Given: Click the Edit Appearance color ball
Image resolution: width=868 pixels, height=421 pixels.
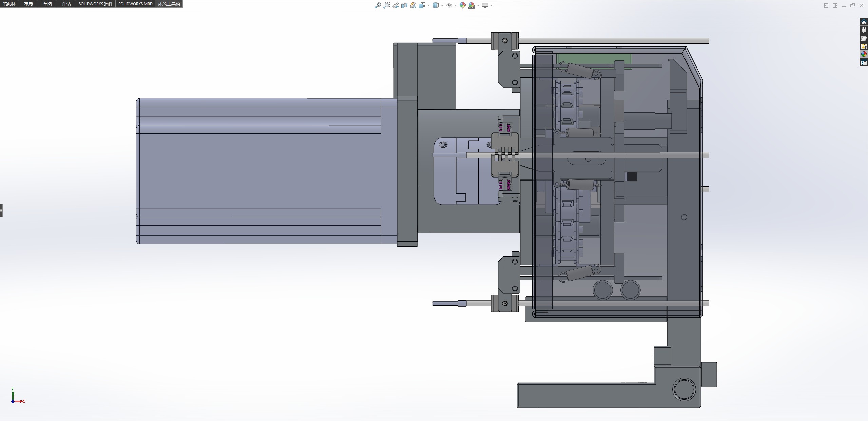Looking at the screenshot, I should coord(462,5).
